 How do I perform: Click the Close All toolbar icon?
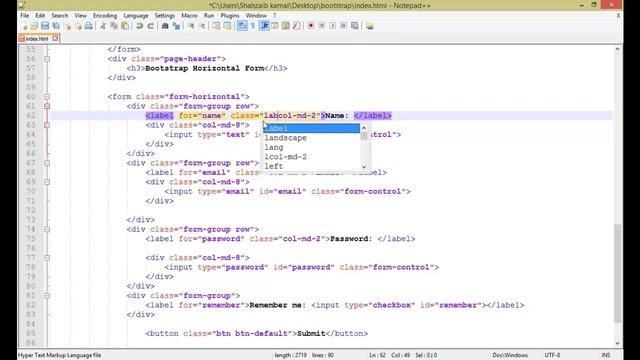pos(78,26)
